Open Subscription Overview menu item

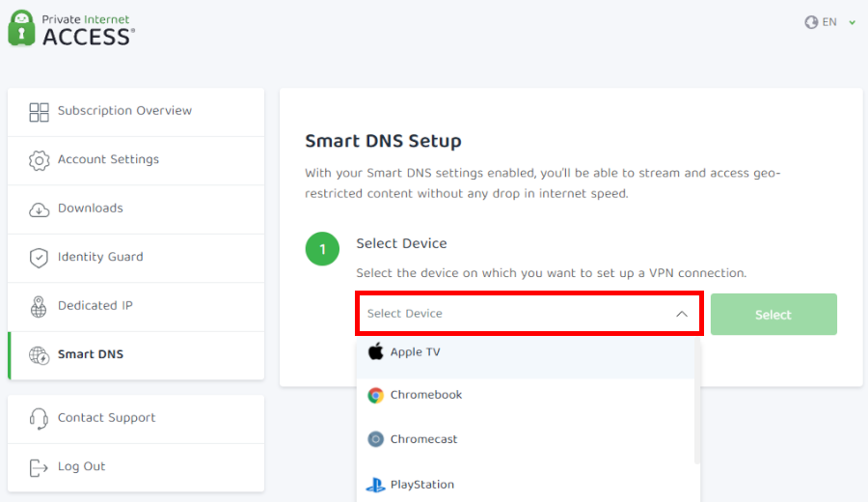tap(136, 111)
